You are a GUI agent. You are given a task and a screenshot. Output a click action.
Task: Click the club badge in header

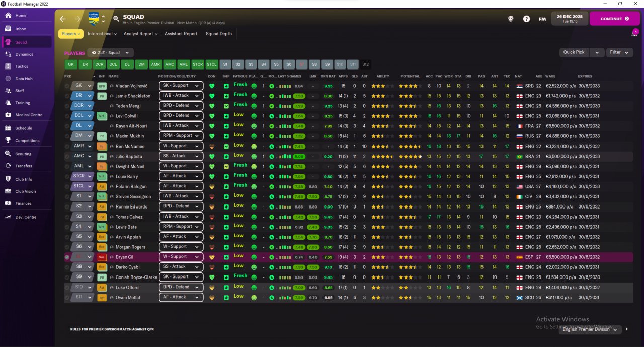point(94,18)
